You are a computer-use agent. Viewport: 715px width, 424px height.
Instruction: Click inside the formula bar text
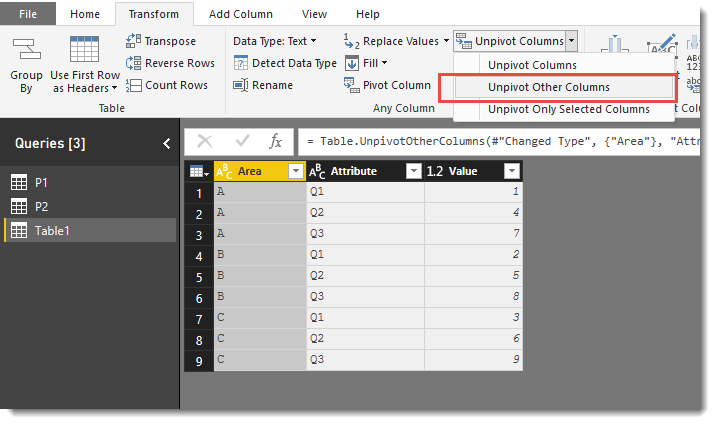pos(499,141)
